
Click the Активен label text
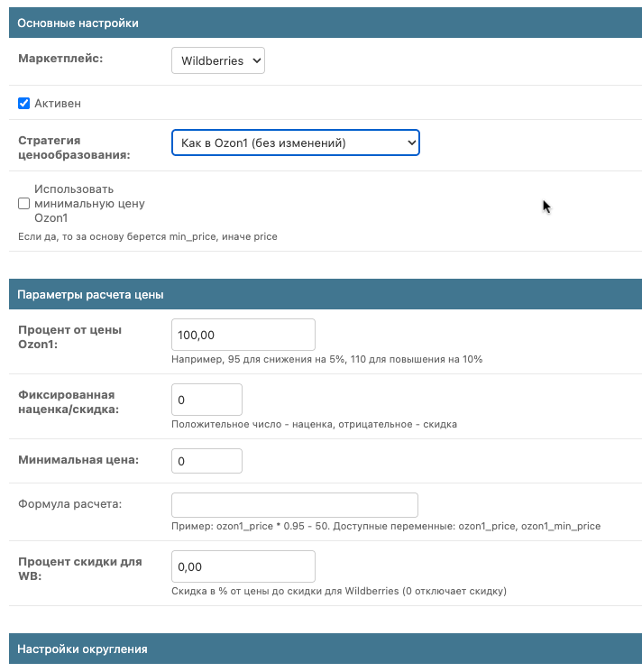[58, 104]
